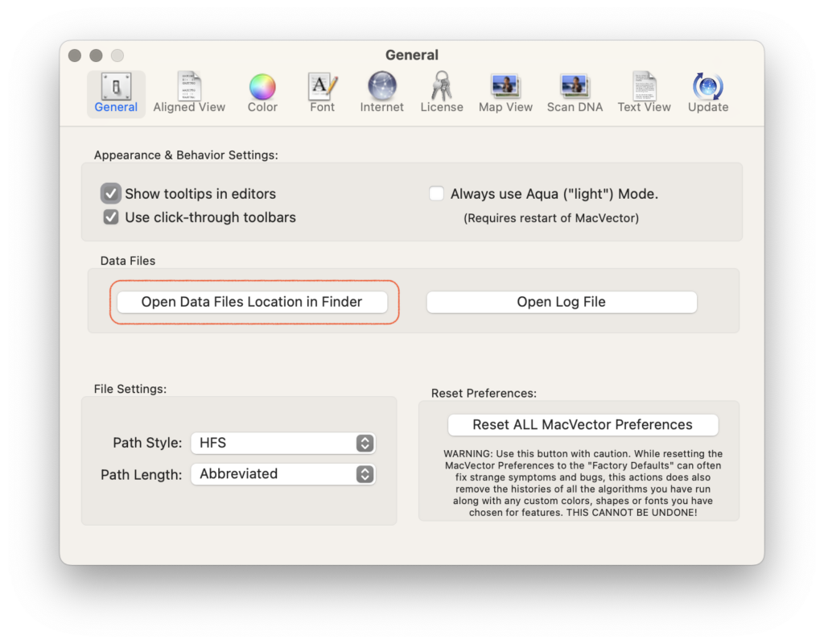Click Reset ALL MacVector Preferences button
This screenshot has width=824, height=644.
click(583, 425)
